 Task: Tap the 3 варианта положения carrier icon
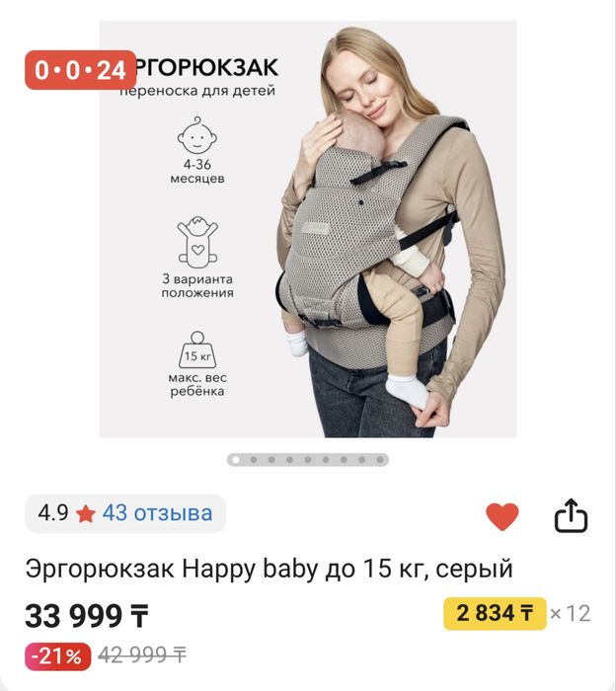click(x=197, y=242)
